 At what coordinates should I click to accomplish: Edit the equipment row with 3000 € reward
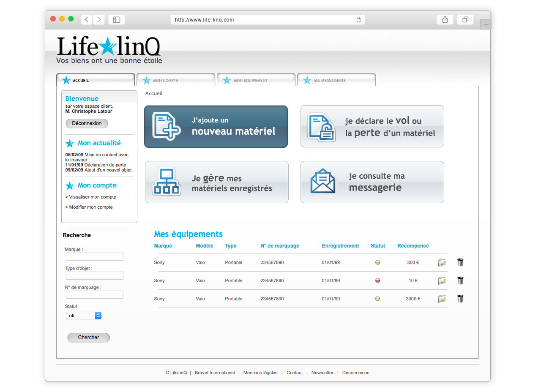point(442,299)
